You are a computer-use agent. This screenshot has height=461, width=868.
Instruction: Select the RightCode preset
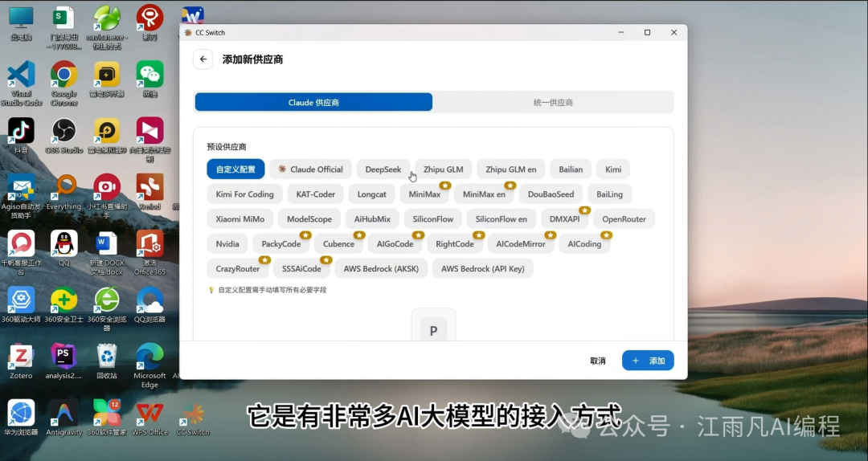click(x=455, y=244)
